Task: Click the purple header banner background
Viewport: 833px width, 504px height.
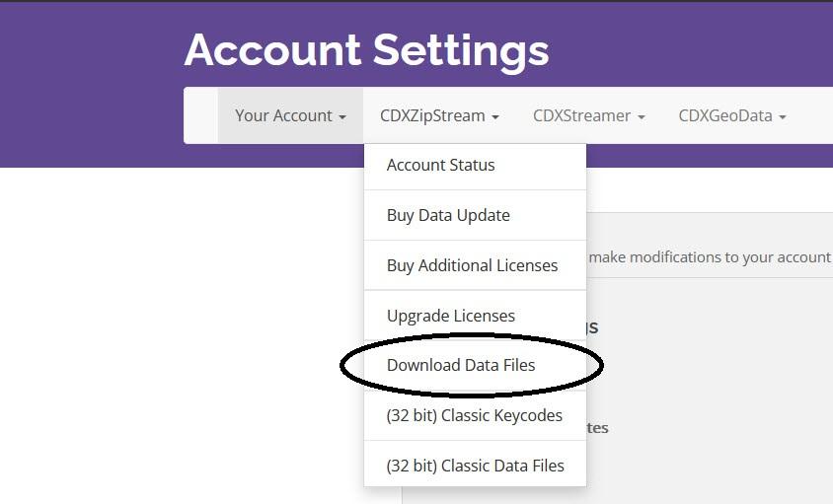Action: pyautogui.click(x=91, y=85)
